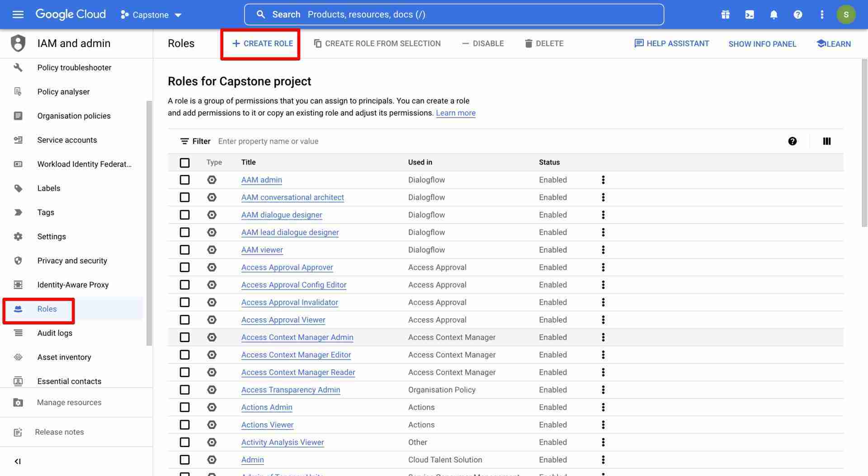Open Access Context Manager Editor actions menu
The height and width of the screenshot is (476, 868).
pyautogui.click(x=603, y=355)
